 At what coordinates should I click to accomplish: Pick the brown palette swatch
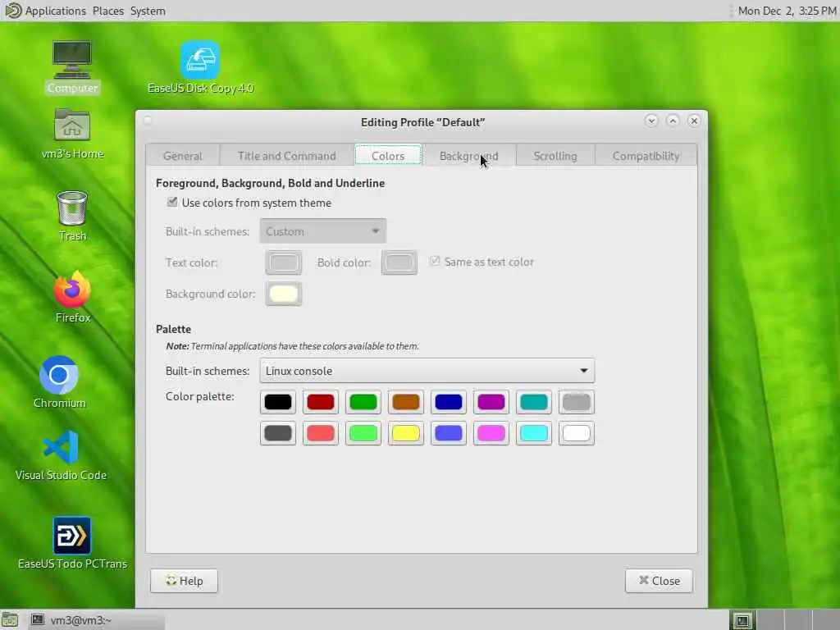point(405,402)
